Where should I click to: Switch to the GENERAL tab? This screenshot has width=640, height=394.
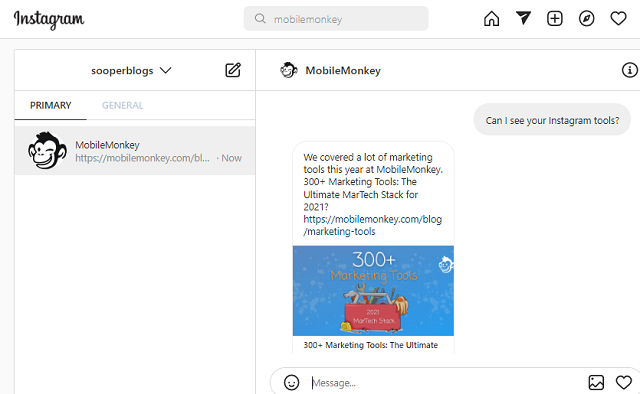[x=122, y=105]
